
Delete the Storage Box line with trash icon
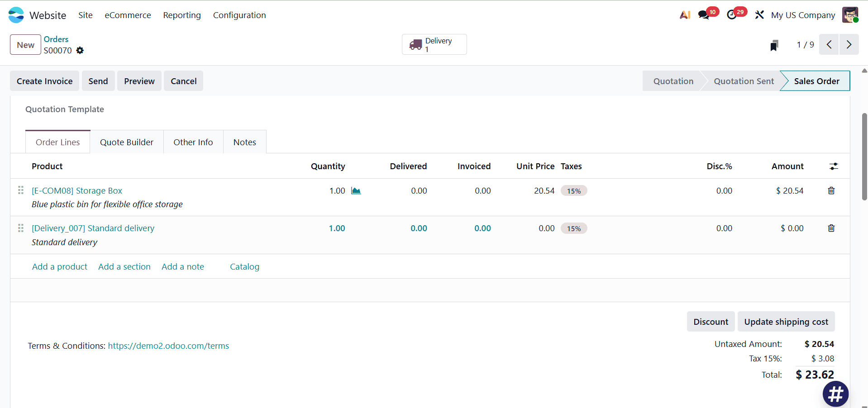point(831,190)
